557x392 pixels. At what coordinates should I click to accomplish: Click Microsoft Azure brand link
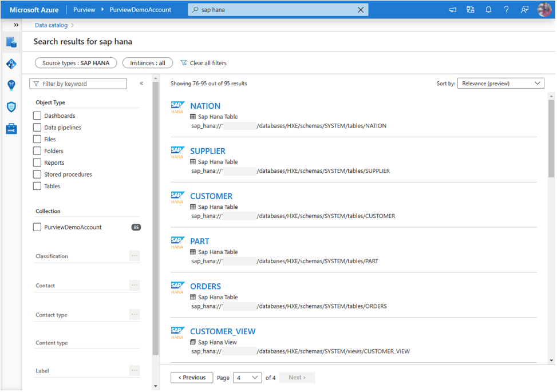pos(34,10)
